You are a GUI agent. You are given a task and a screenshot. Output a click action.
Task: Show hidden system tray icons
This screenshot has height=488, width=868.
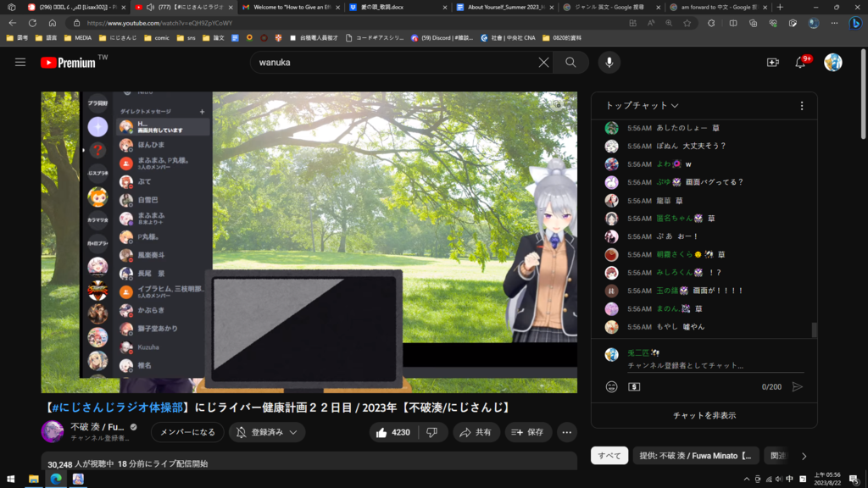(747, 480)
